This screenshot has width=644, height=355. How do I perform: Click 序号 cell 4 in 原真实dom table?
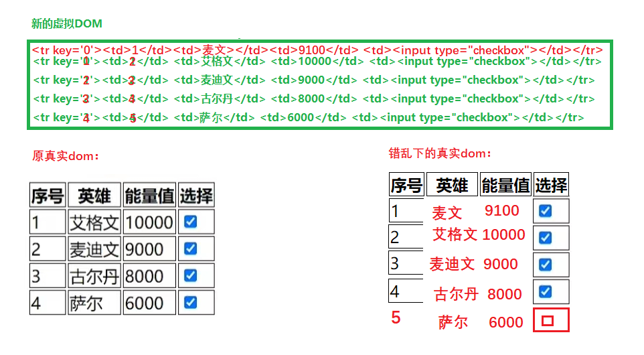click(x=48, y=303)
